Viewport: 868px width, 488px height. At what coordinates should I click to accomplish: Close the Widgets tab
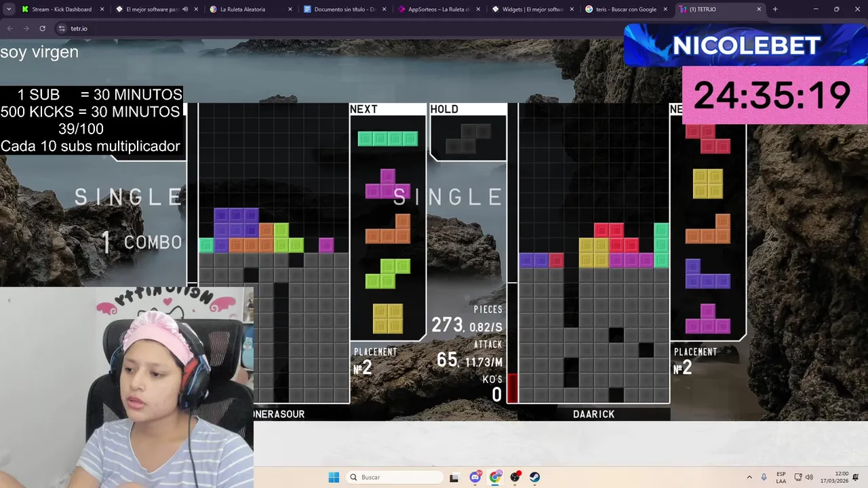tap(572, 9)
